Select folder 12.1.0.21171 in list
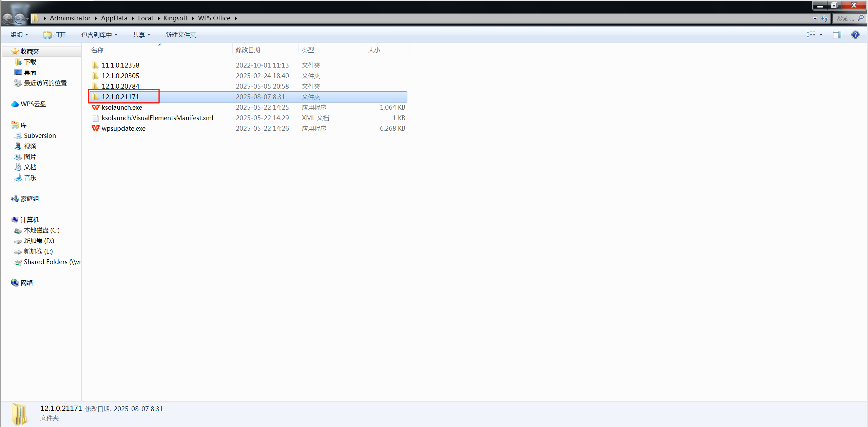Viewport: 868px width, 427px height. pyautogui.click(x=120, y=97)
